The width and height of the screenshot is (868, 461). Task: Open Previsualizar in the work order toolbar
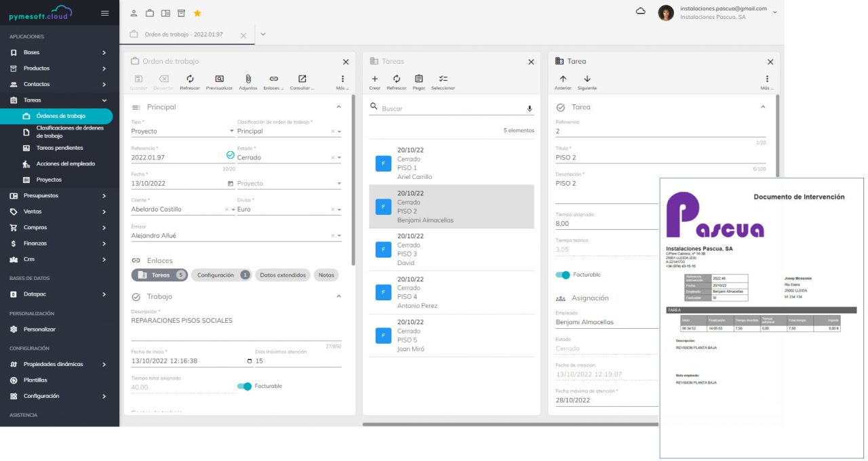(x=219, y=79)
